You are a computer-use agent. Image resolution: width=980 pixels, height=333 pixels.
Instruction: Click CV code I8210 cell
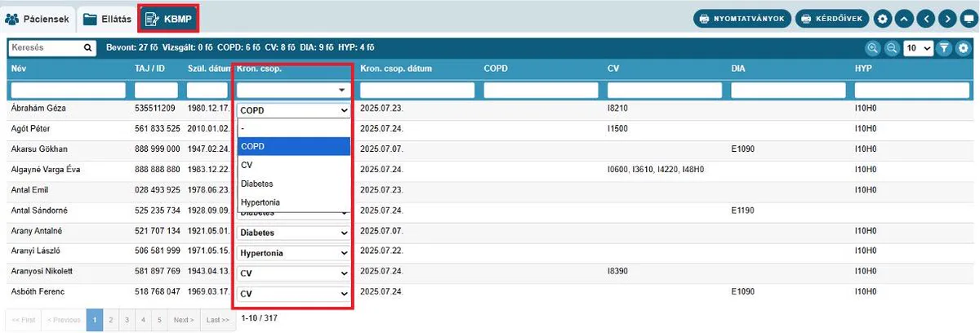tap(618, 108)
